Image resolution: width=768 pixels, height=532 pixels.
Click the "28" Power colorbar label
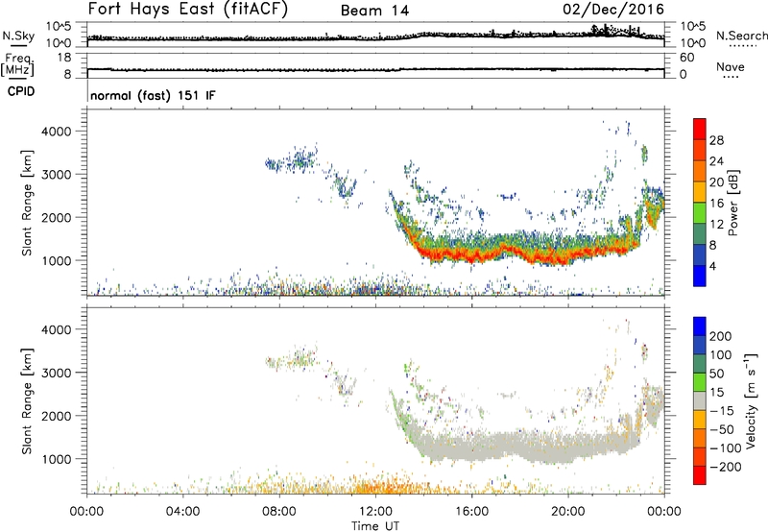(716, 140)
